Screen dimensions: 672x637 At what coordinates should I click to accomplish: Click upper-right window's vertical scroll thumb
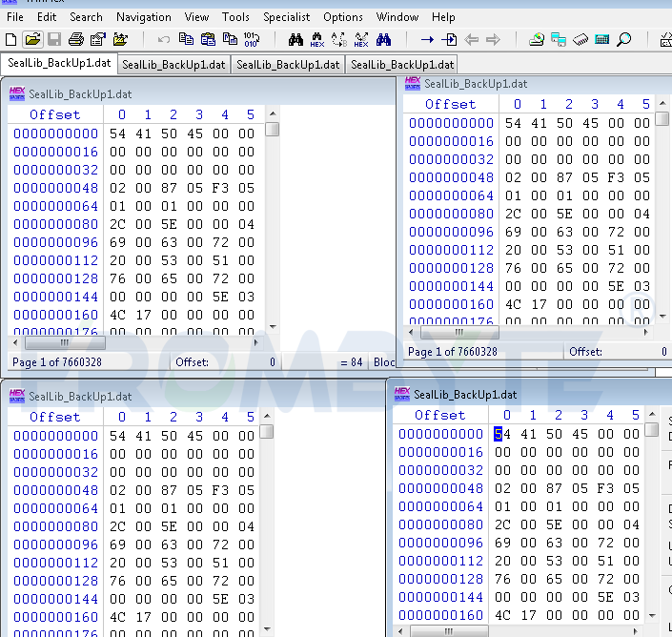662,118
